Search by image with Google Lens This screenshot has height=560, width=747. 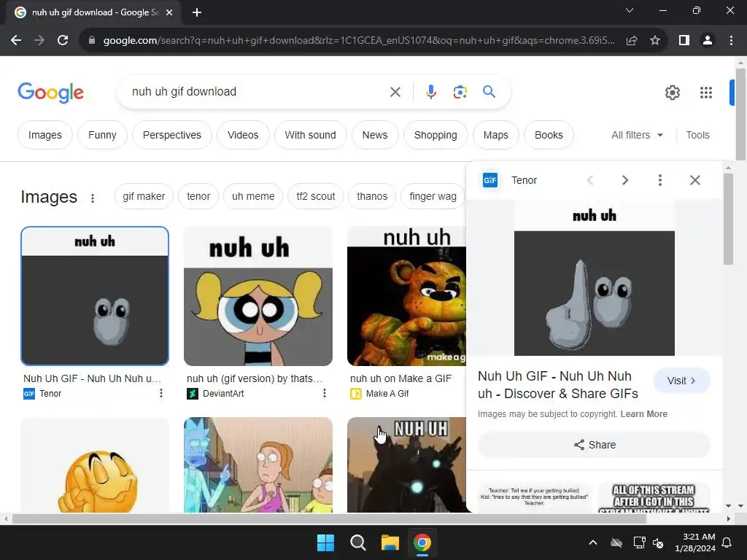click(x=460, y=92)
